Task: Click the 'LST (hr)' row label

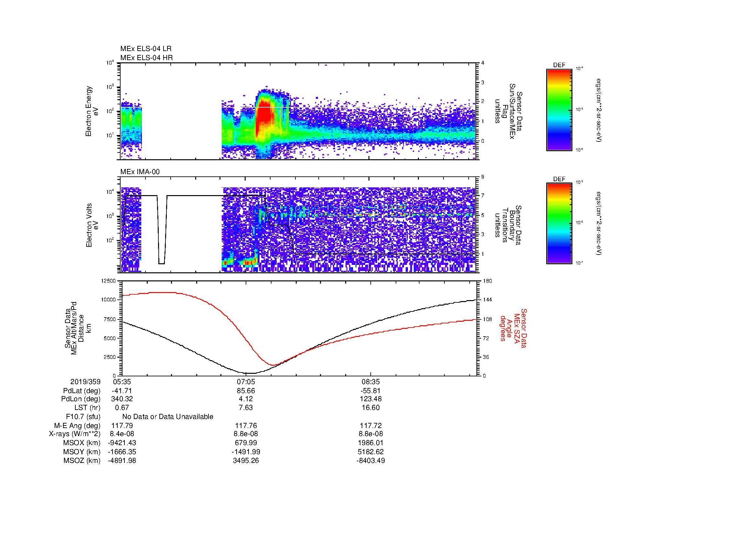Action: click(x=87, y=408)
